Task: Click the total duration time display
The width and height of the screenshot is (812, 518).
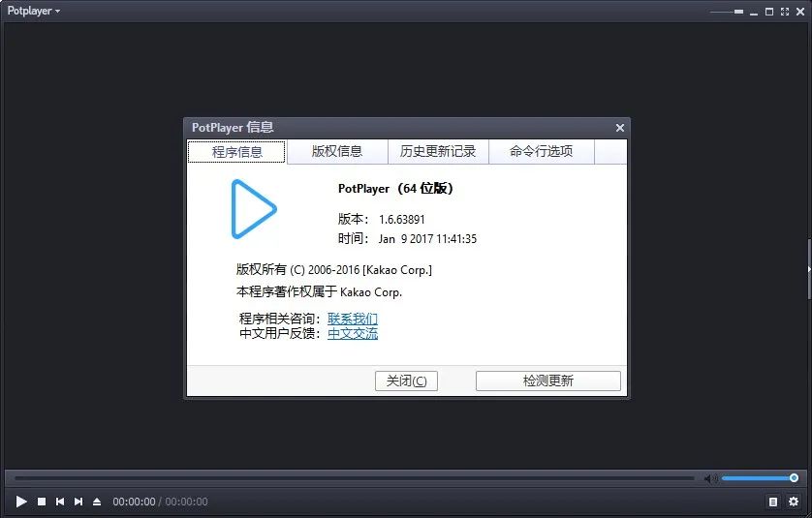Action: pos(186,502)
